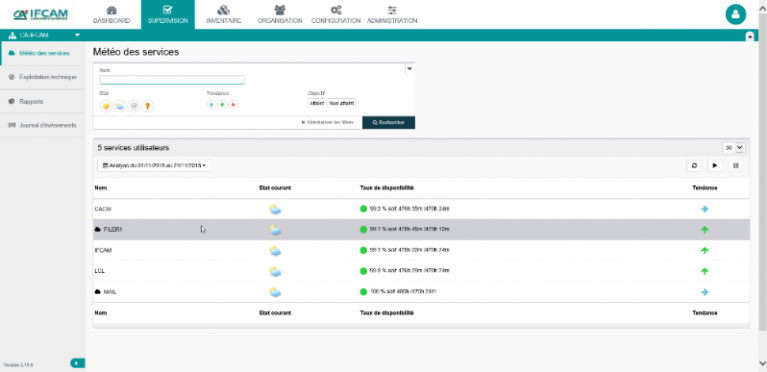The image size is (767, 372).
Task: Click the green trend arrow in IFCAM row
Action: tap(704, 250)
